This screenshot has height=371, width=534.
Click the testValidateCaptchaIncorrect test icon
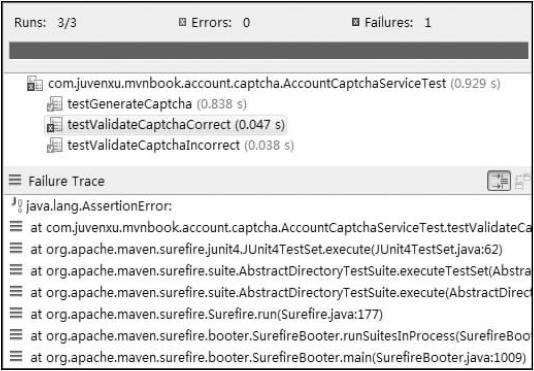click(54, 146)
